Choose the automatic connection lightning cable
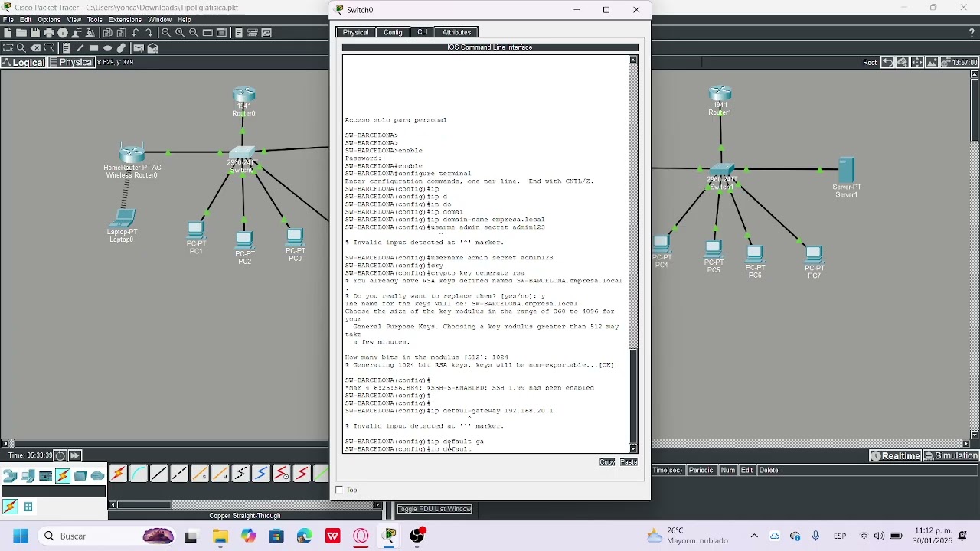This screenshot has height=551, width=980. point(118,474)
